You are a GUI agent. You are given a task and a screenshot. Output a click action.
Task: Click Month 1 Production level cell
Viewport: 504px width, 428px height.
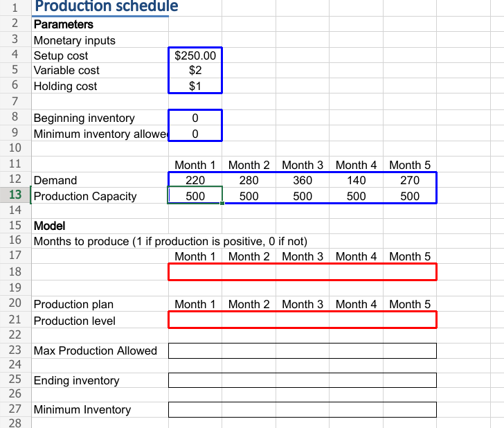pyautogui.click(x=195, y=320)
